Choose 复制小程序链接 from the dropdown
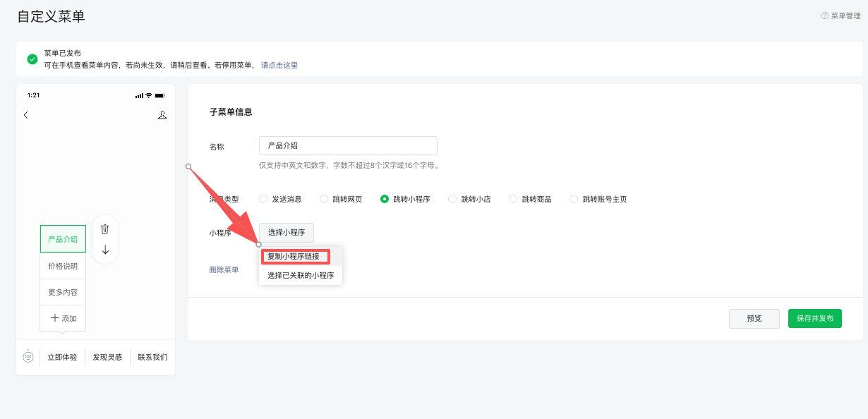Screen dimensions: 868x419 [293, 256]
